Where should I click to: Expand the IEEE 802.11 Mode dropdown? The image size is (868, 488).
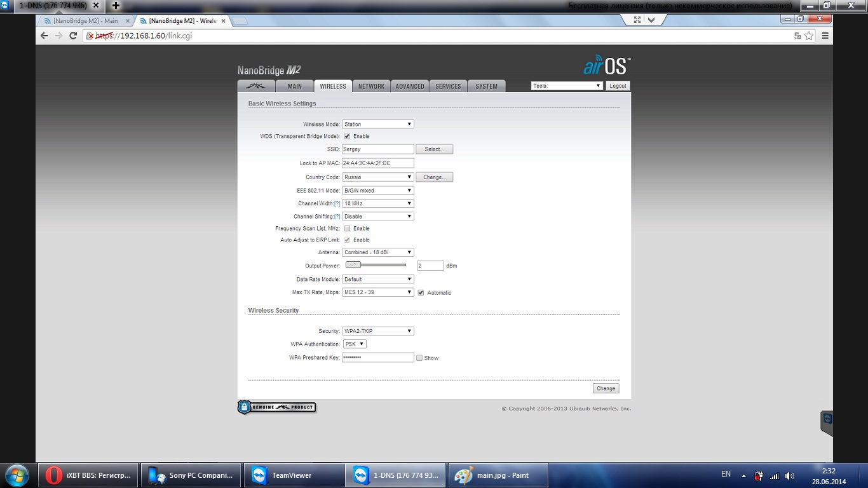click(x=378, y=191)
